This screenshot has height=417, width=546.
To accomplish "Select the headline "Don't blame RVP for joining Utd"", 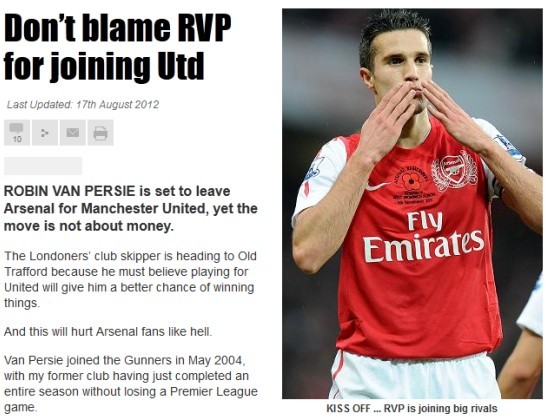I will click(x=117, y=47).
